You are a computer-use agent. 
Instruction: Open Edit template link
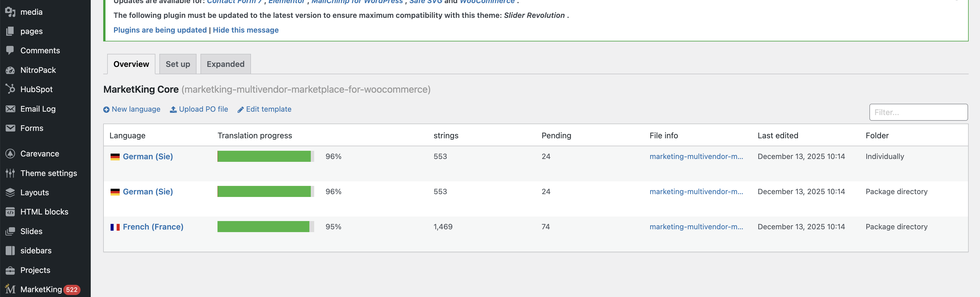(x=268, y=109)
